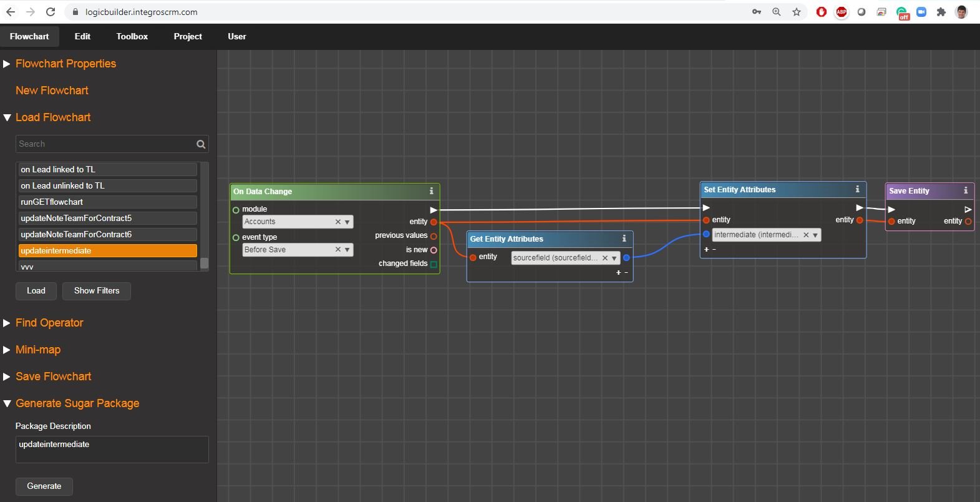Open the Accounts module dropdown

(347, 222)
